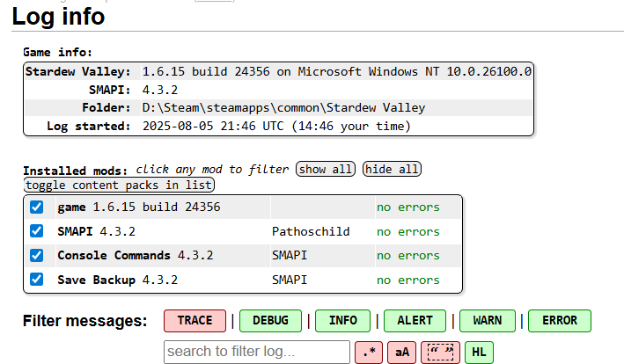Uncheck the SMAPI 4.3.2 mod checkbox
Screen dimensions: 624x364
coord(37,231)
